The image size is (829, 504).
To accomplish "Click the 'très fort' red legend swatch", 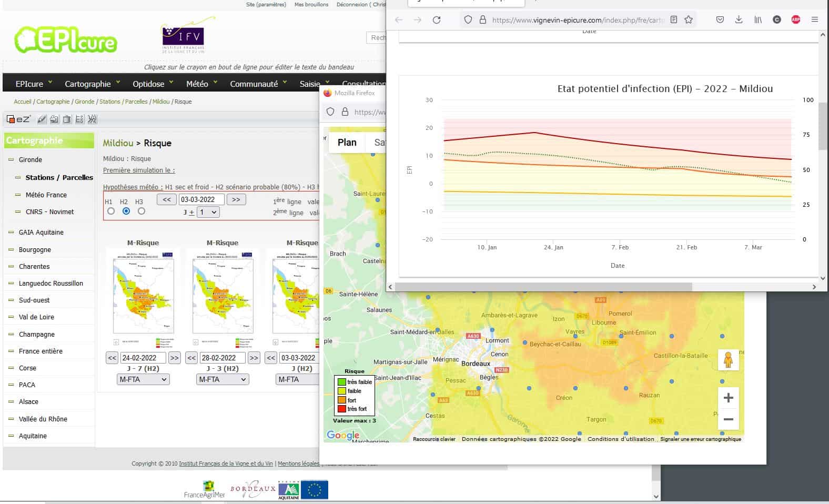I will click(342, 409).
